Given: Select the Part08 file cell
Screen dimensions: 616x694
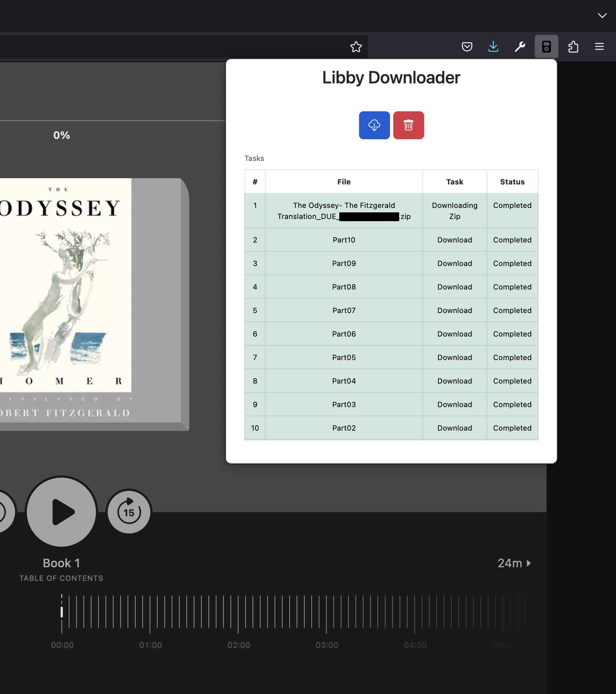Looking at the screenshot, I should click(344, 287).
